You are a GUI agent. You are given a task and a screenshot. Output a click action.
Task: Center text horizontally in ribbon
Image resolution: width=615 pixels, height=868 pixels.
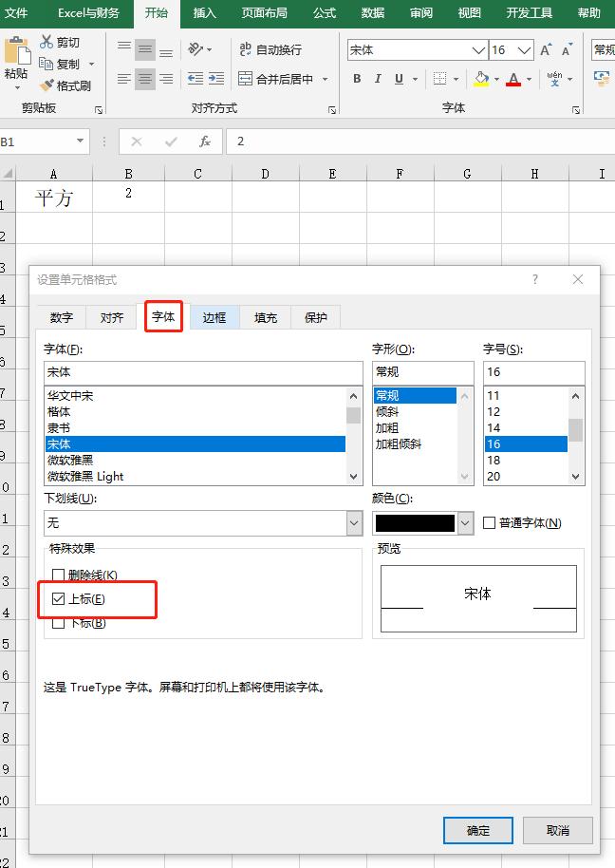pos(145,79)
